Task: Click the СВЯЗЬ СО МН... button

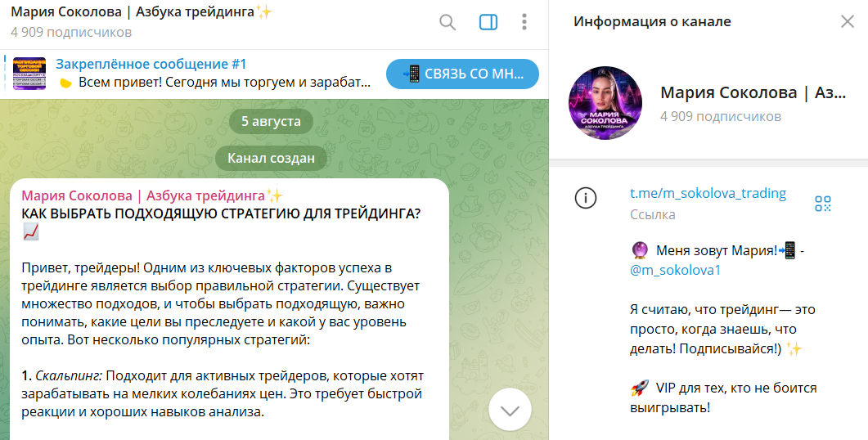Action: (462, 74)
